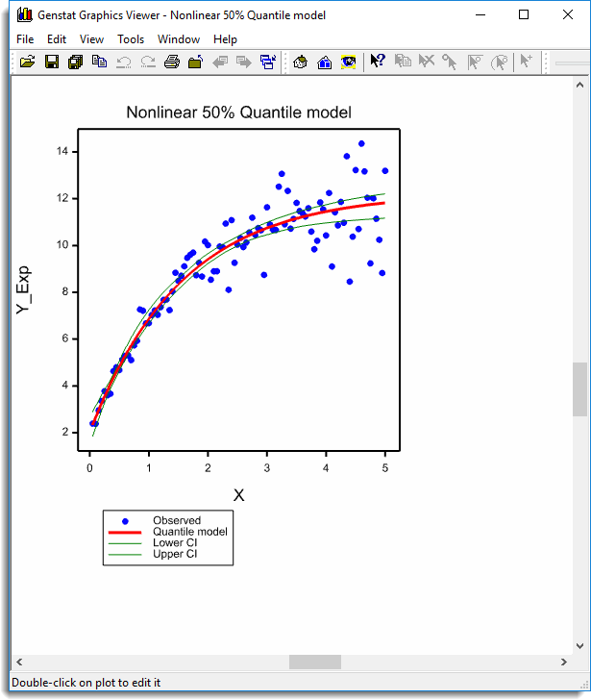Click the vertical scrollbar thumb

(579, 388)
